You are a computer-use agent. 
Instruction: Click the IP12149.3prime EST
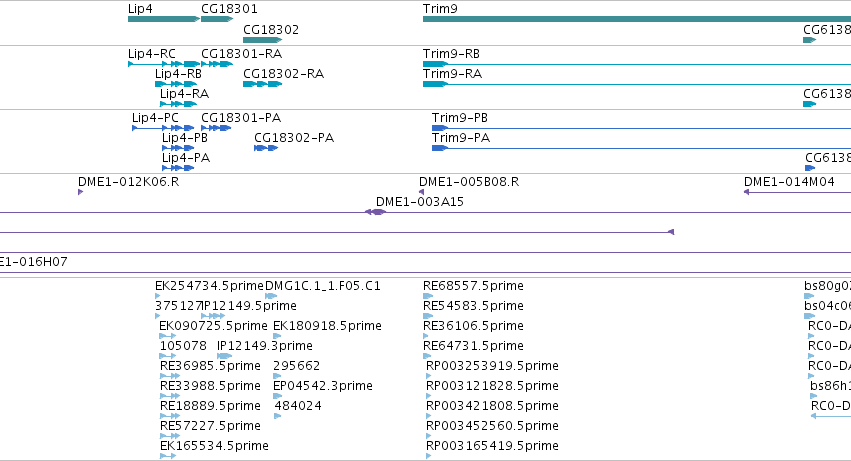click(224, 356)
